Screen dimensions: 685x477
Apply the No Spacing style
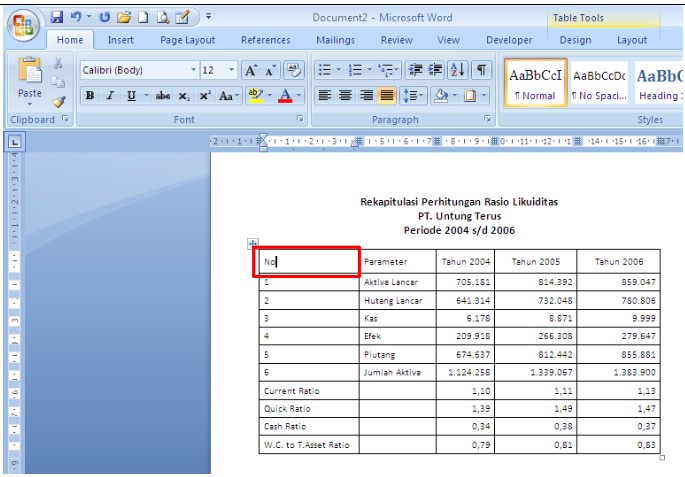click(599, 83)
